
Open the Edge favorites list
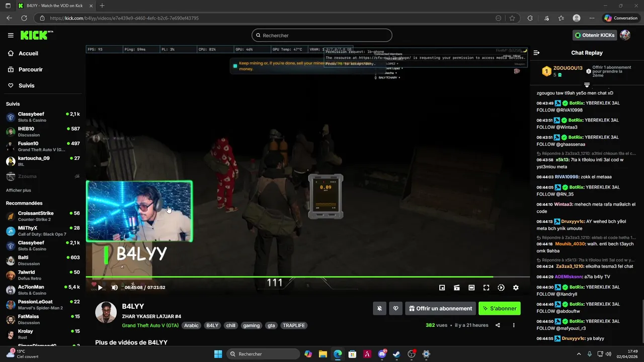561,18
